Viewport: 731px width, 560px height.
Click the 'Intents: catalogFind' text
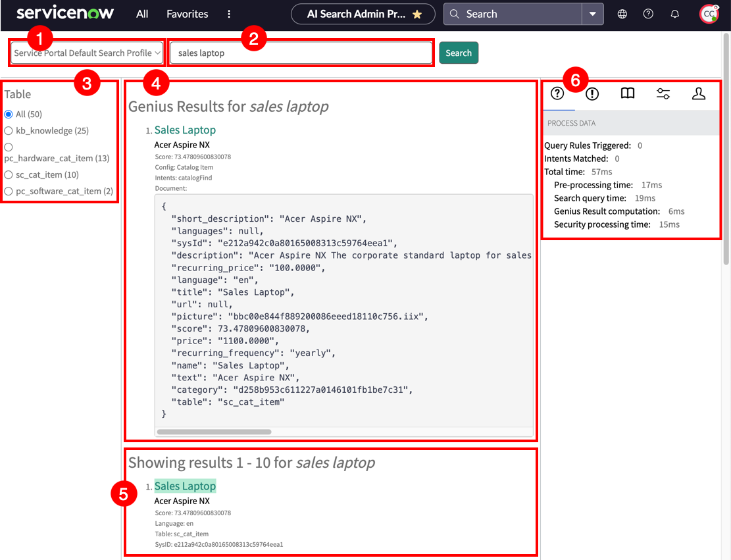pos(183,178)
